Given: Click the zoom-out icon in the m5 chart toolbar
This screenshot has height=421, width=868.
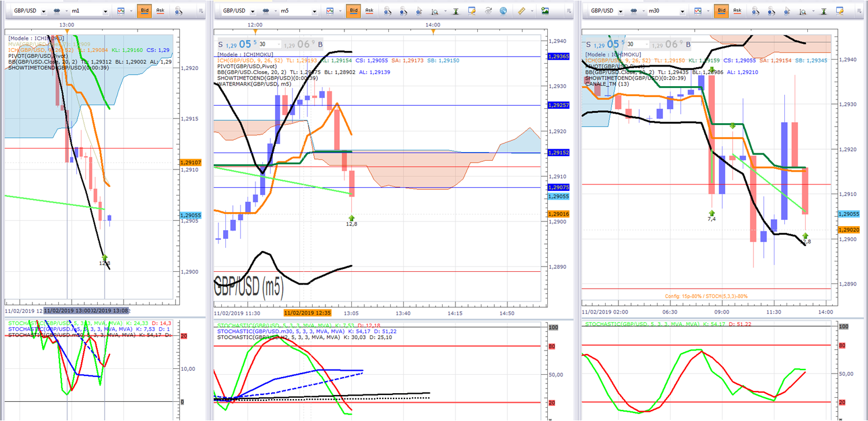Looking at the screenshot, I should click(x=402, y=11).
